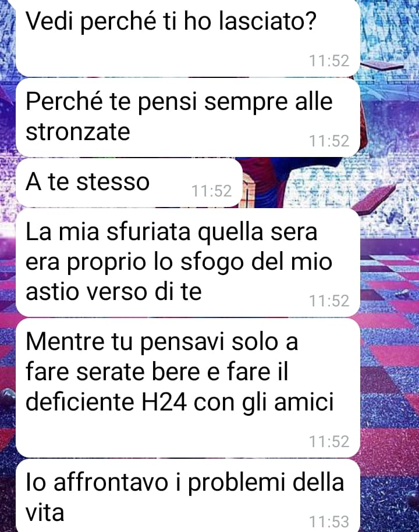Tap the word 'deficiente' in the fifth bubble
Screen dimensions: 419x532
tap(80, 402)
